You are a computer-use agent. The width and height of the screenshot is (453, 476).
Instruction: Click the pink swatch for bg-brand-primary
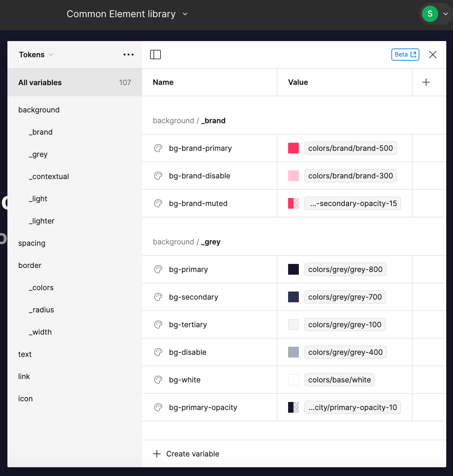[x=293, y=148]
